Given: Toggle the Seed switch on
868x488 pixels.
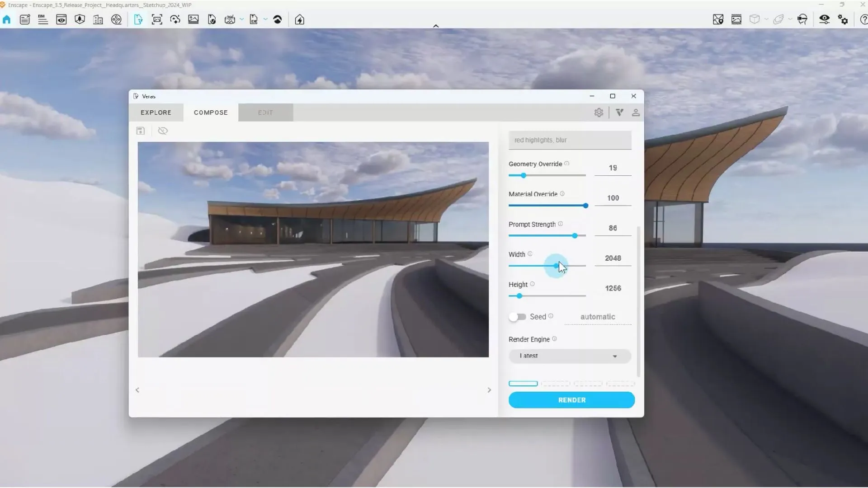Looking at the screenshot, I should (517, 317).
